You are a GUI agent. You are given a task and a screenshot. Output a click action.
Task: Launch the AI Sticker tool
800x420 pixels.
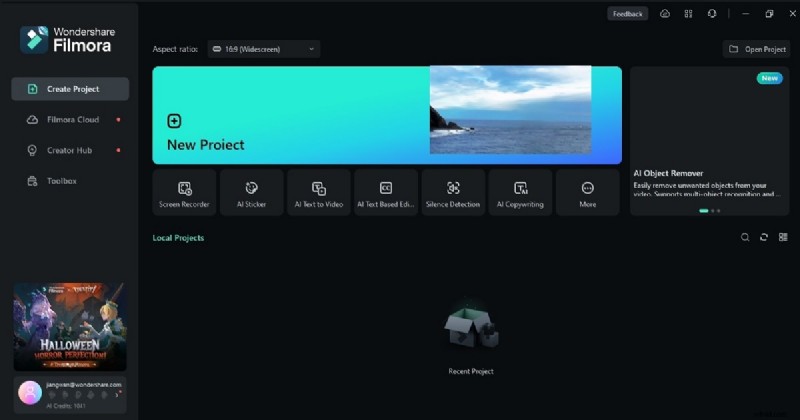(x=251, y=192)
